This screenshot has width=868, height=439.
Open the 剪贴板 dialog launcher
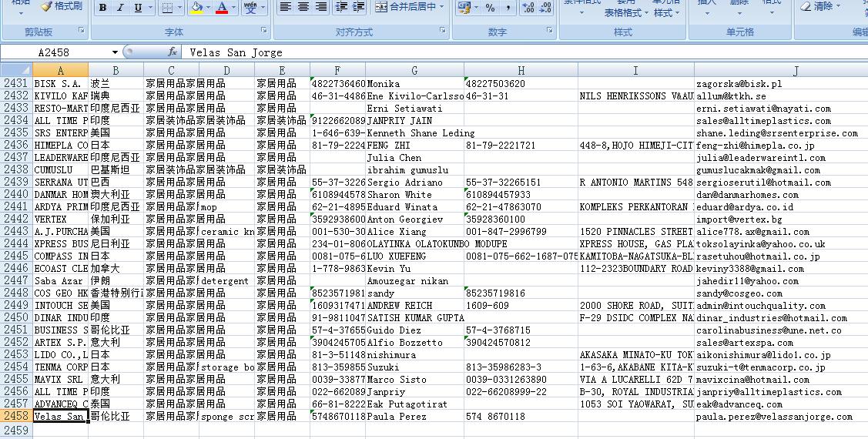(82, 30)
